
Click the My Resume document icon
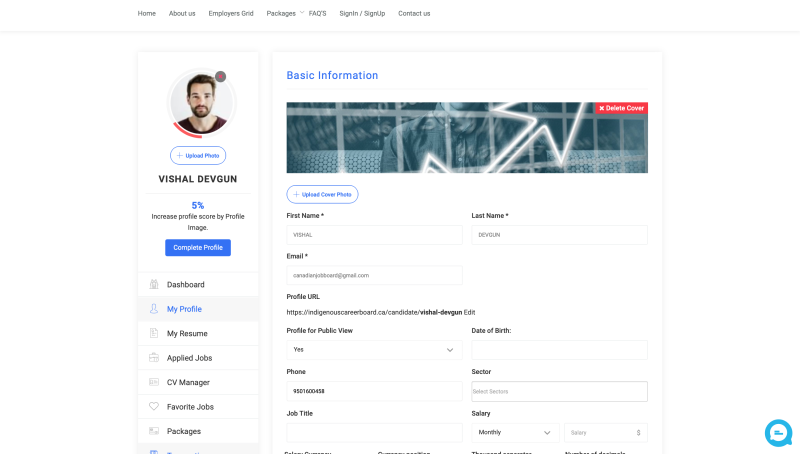(154, 333)
